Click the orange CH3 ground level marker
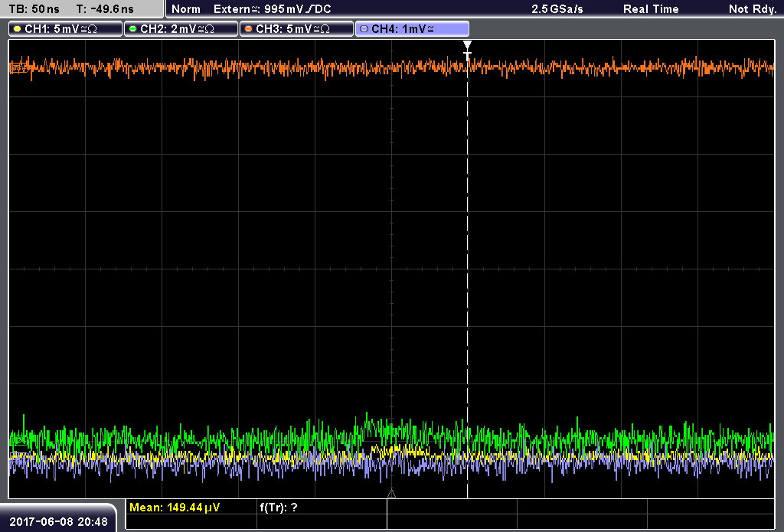 pyautogui.click(x=18, y=67)
